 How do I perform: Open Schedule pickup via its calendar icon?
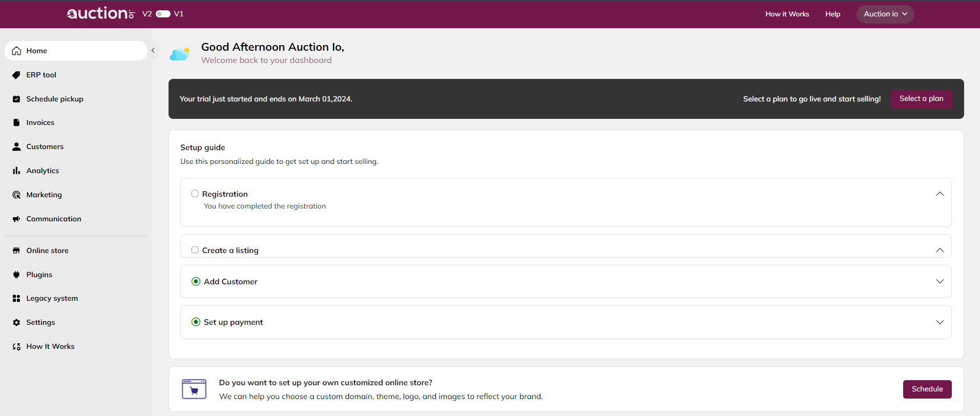coord(16,99)
